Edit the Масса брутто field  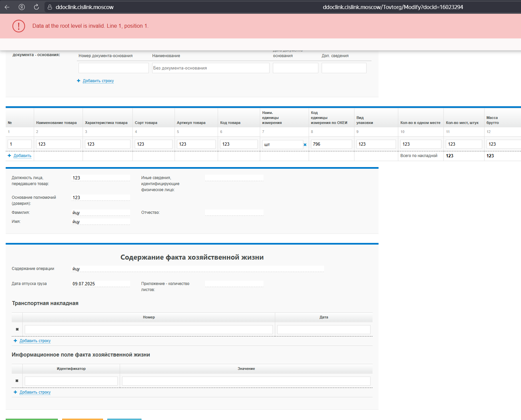point(504,144)
